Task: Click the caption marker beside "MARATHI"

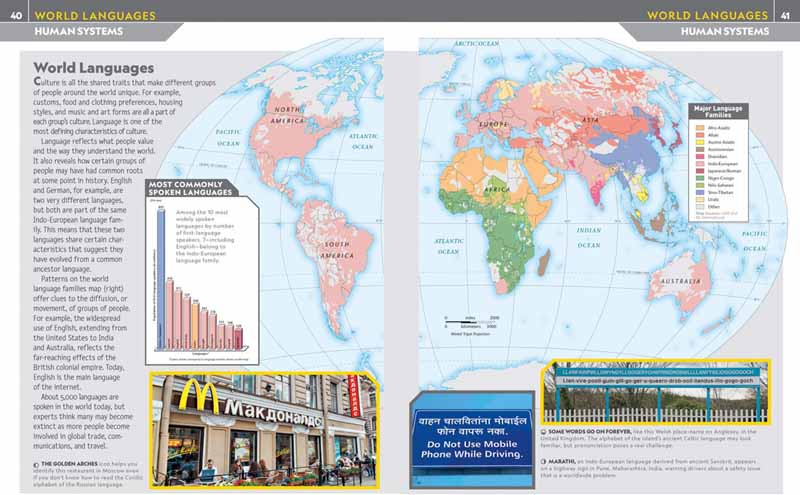Action: [x=544, y=461]
